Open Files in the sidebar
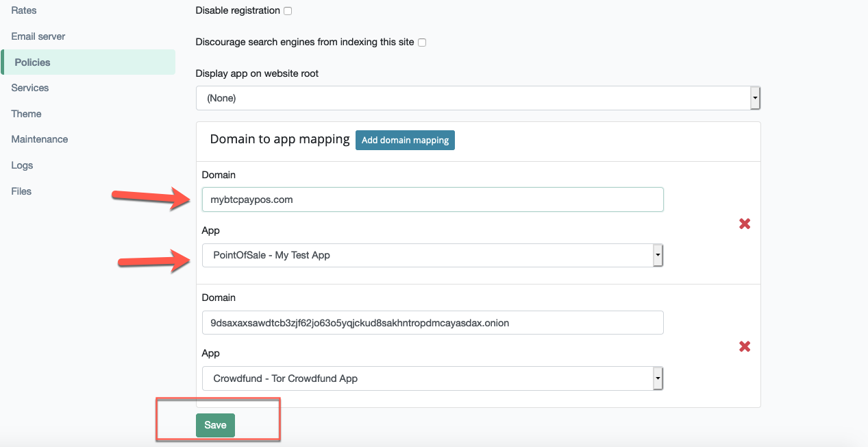Screen dimensions: 868x447 21,191
